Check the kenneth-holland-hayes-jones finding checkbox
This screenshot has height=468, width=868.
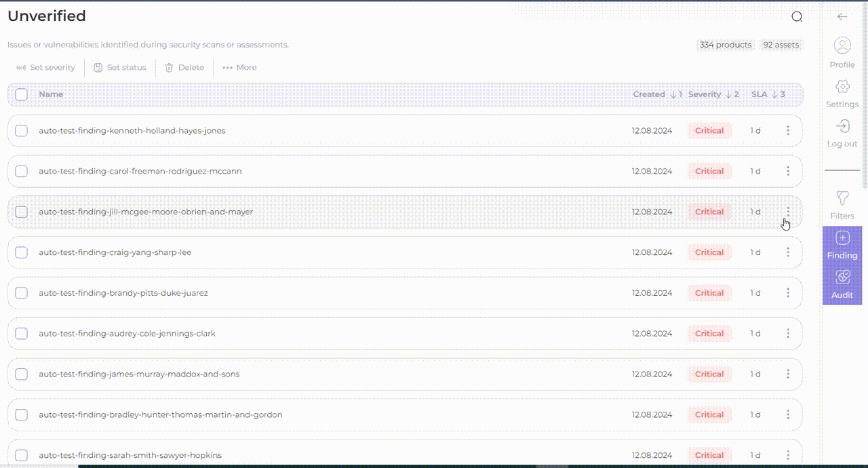(x=22, y=131)
